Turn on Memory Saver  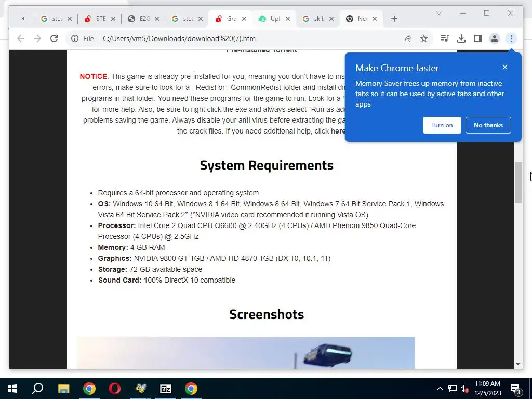[442, 125]
